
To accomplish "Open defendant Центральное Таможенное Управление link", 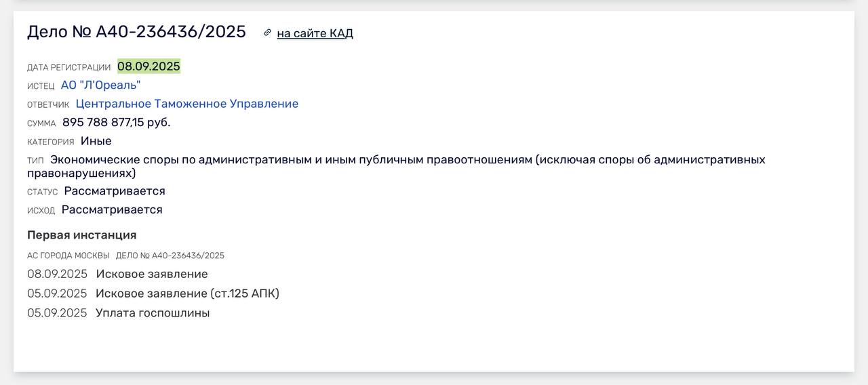I will click(186, 104).
